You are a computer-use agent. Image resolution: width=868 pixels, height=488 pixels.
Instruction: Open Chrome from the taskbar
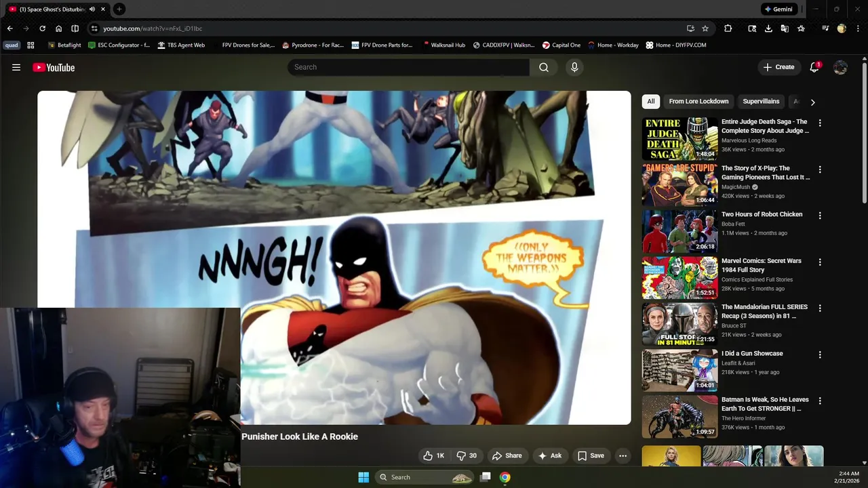pos(505,477)
